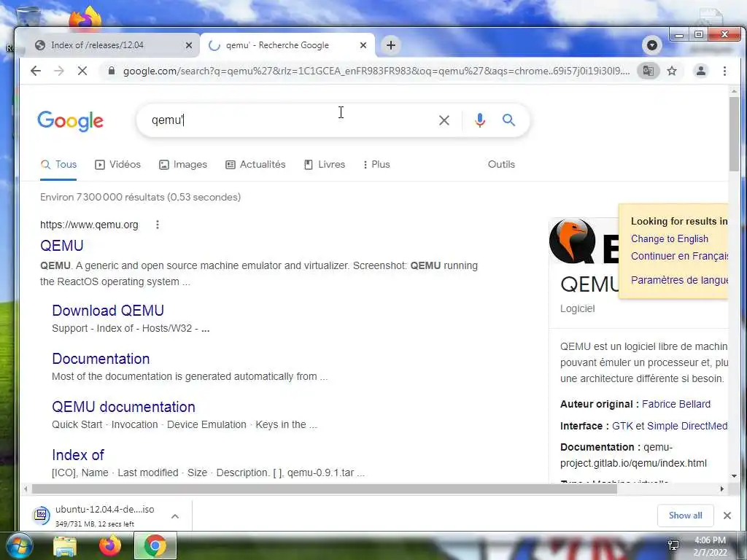Open the QEMU documentation sitelink
The image size is (747, 560).
[123, 407]
